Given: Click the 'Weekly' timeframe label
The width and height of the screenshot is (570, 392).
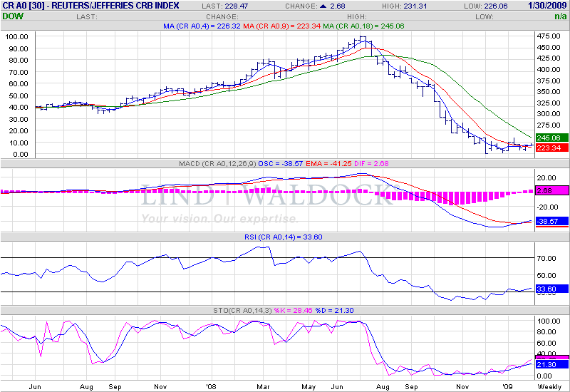Looking at the screenshot, I should tap(549, 386).
